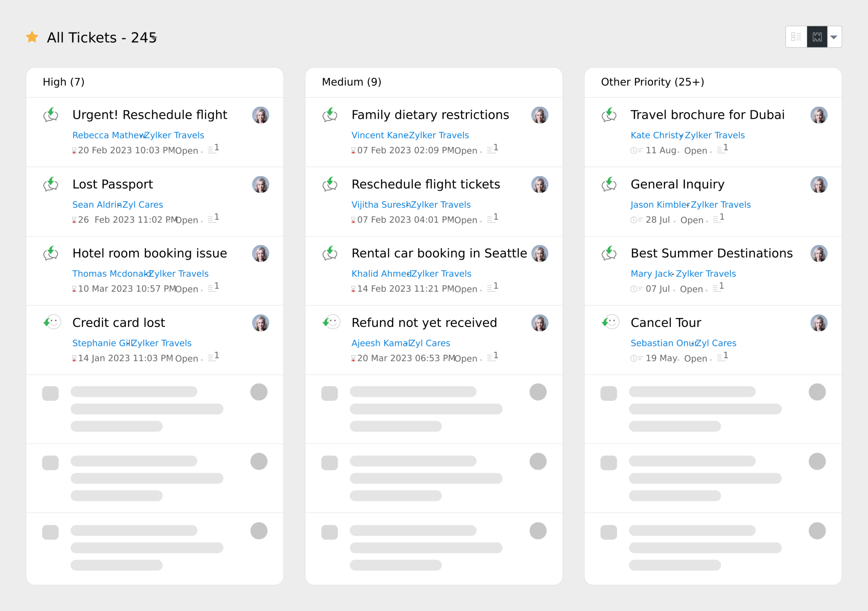Select the kanban board view icon
This screenshot has width=868, height=611.
[817, 37]
